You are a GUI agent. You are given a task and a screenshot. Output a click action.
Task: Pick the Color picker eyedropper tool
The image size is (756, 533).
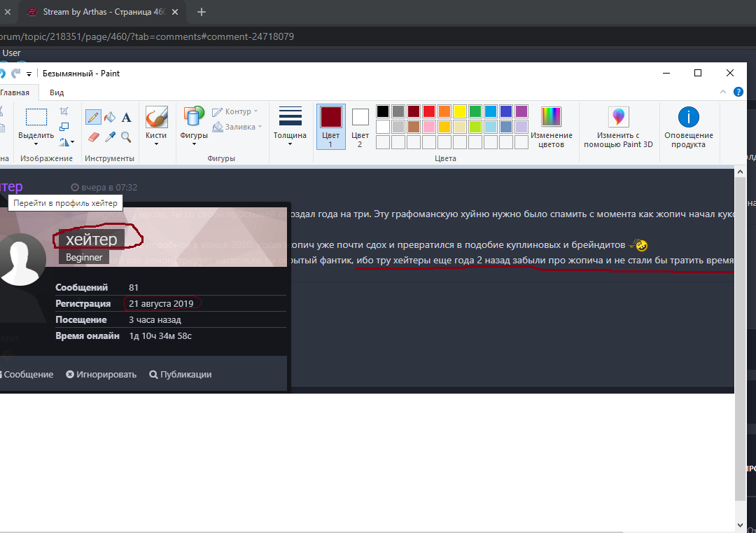point(110,137)
